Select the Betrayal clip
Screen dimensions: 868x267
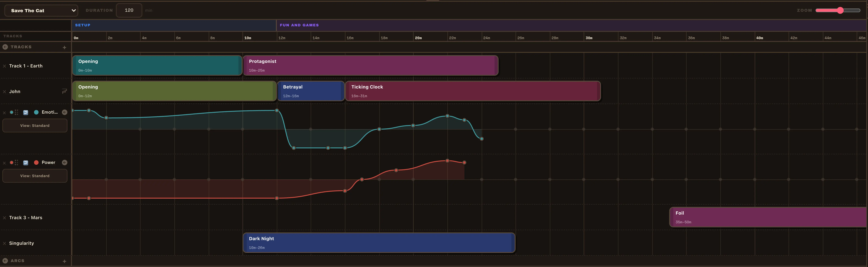tap(311, 91)
